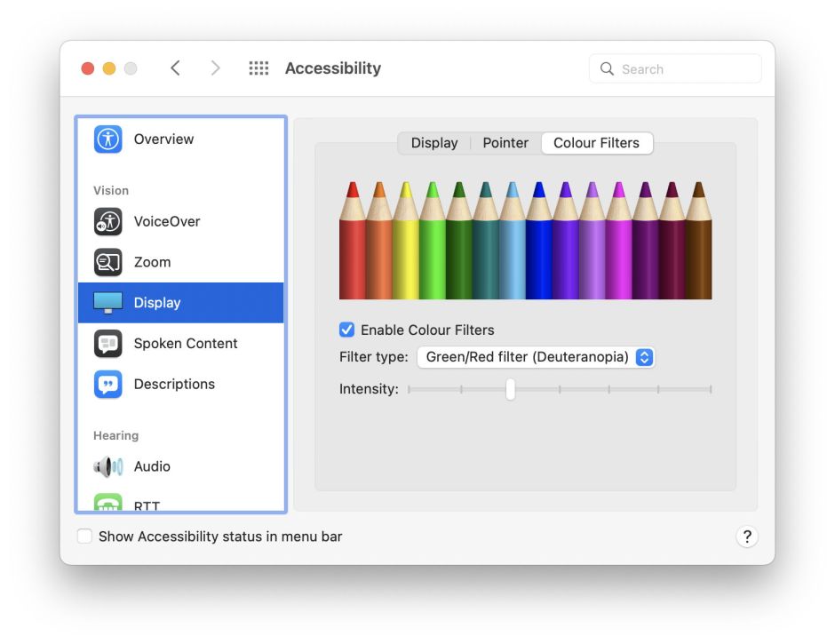The height and width of the screenshot is (644, 835).
Task: Click the Overview accessibility icon
Action: pos(107,139)
